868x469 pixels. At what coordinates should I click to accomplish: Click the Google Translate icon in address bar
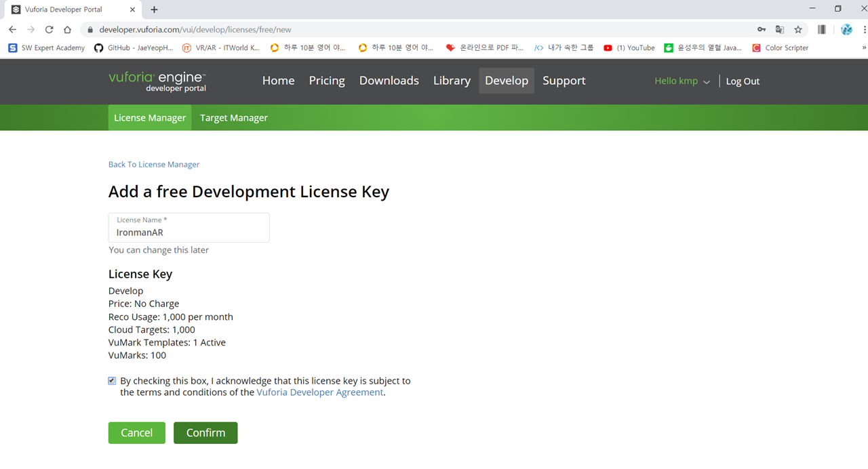pos(780,30)
